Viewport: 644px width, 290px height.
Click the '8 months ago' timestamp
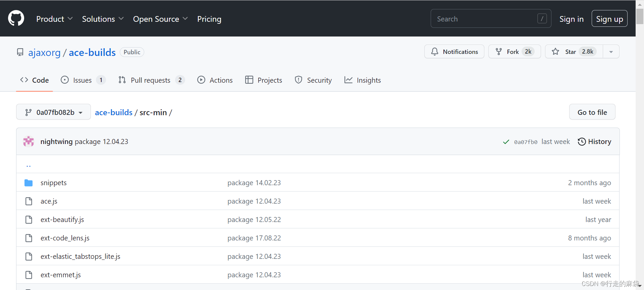590,238
